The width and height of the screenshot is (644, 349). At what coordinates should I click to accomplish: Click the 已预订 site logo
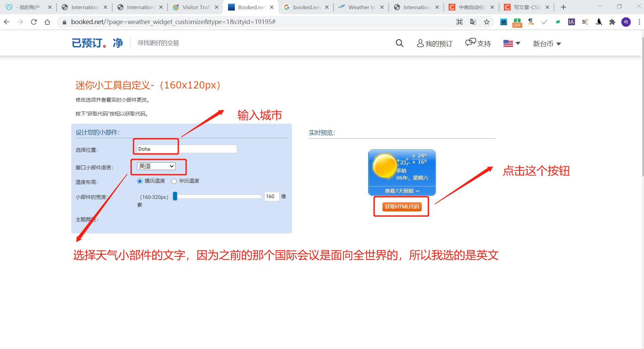coord(97,43)
